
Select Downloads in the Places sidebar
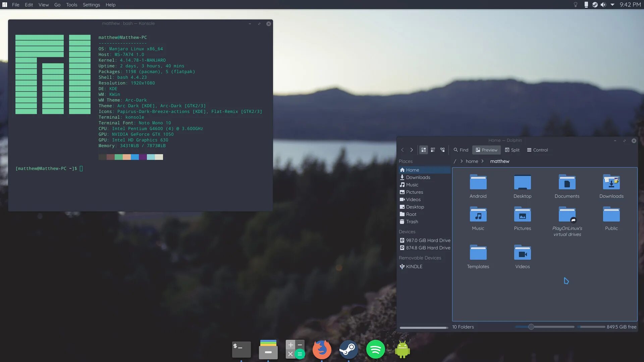pos(418,177)
